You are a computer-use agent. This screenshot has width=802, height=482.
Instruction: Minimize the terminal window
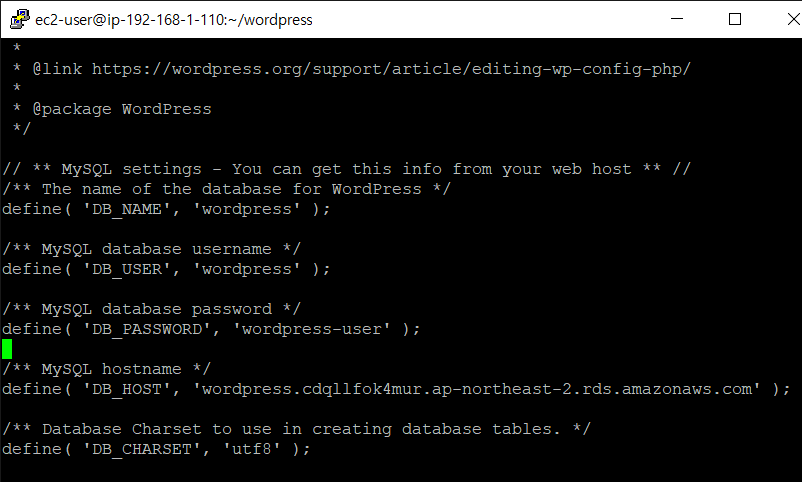[x=677, y=19]
